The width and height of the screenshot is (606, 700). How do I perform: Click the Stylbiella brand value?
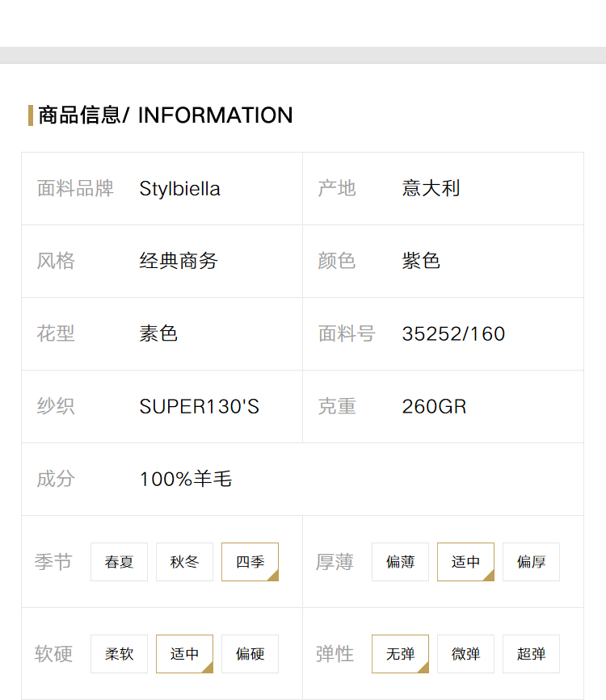point(179,188)
